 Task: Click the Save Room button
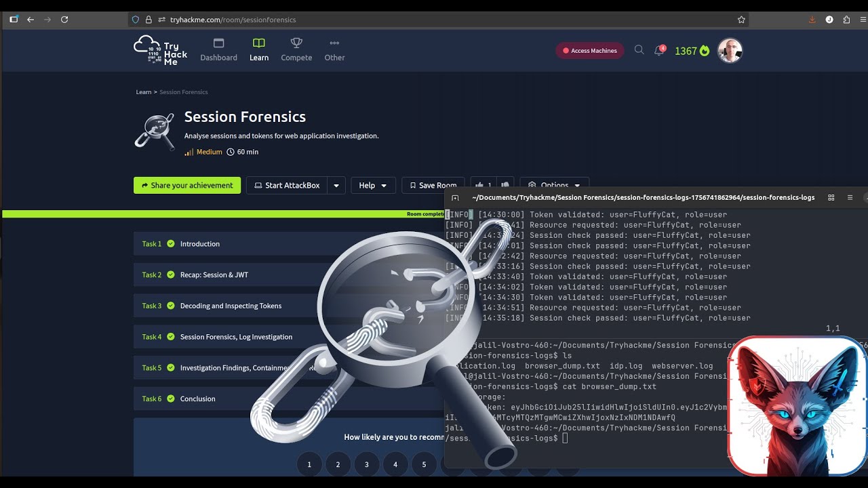[x=433, y=185]
